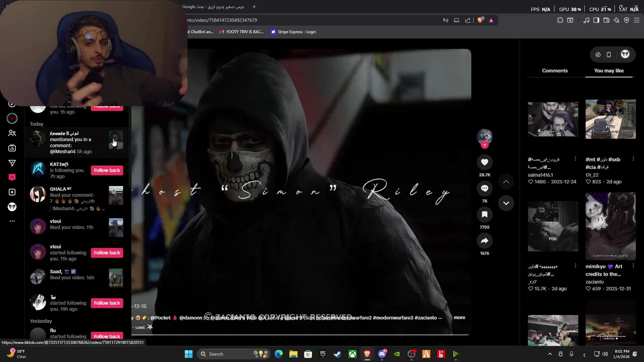Open More three-dots sidebar menu
The image size is (644, 362).
[x=12, y=221]
